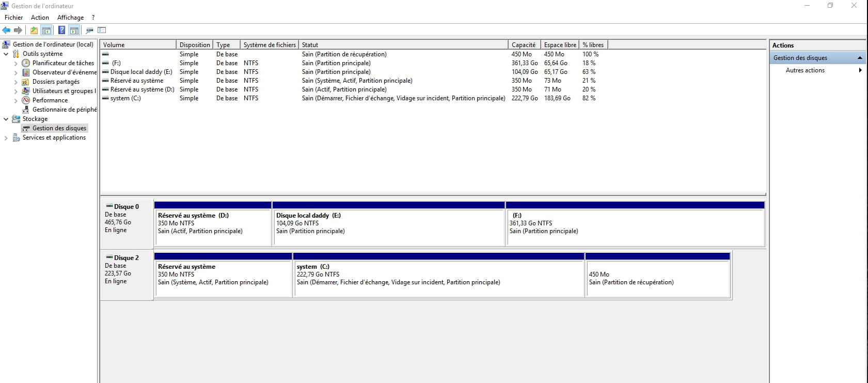Collapse the Stockage tree node

coord(6,119)
